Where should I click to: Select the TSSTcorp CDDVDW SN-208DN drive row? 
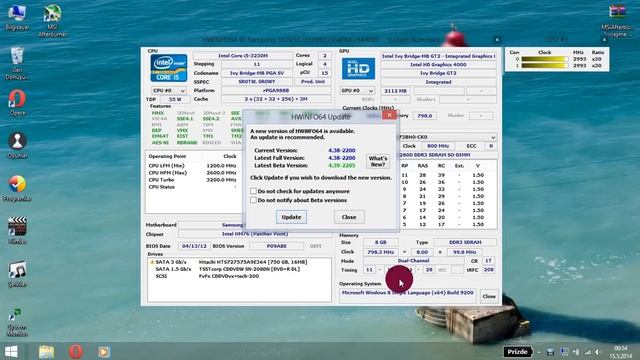(x=239, y=269)
